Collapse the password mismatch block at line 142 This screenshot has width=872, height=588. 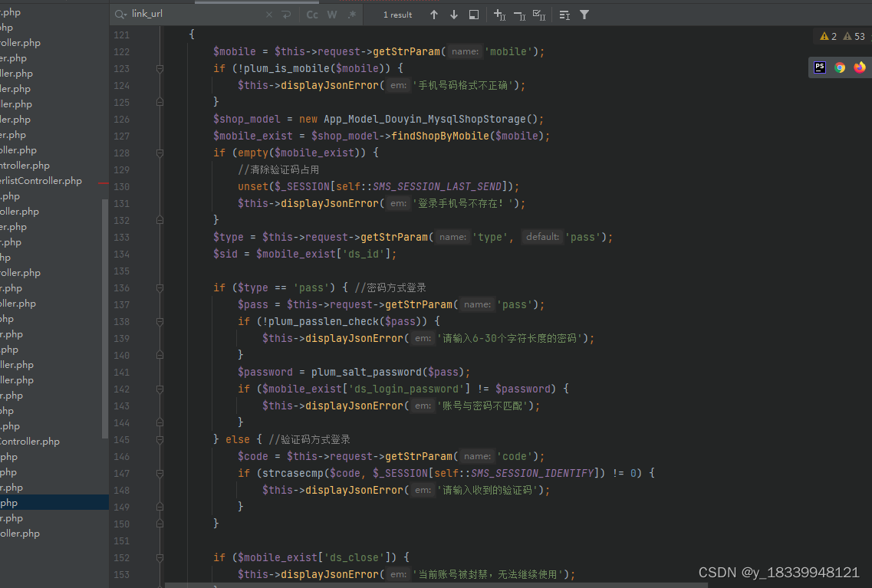click(x=160, y=389)
